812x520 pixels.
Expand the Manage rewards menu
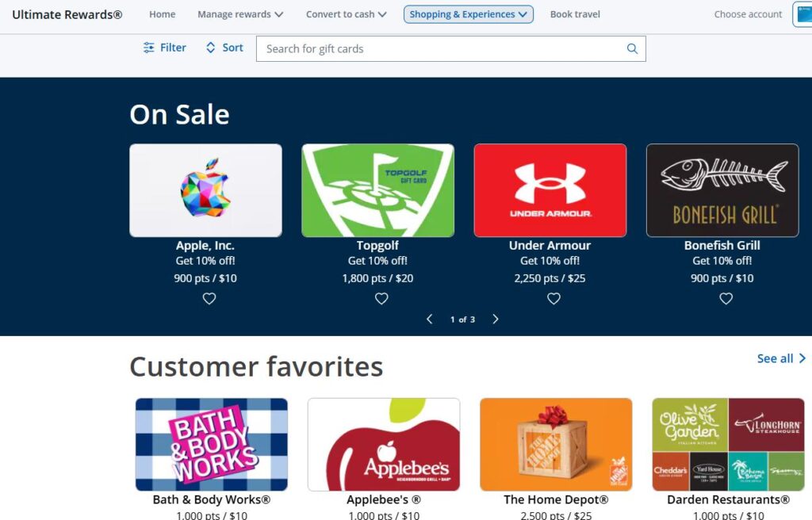tap(240, 14)
